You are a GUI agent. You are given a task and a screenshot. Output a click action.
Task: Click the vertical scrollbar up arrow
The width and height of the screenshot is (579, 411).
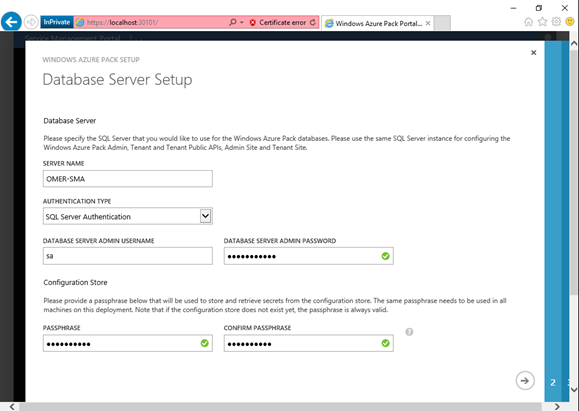click(574, 44)
